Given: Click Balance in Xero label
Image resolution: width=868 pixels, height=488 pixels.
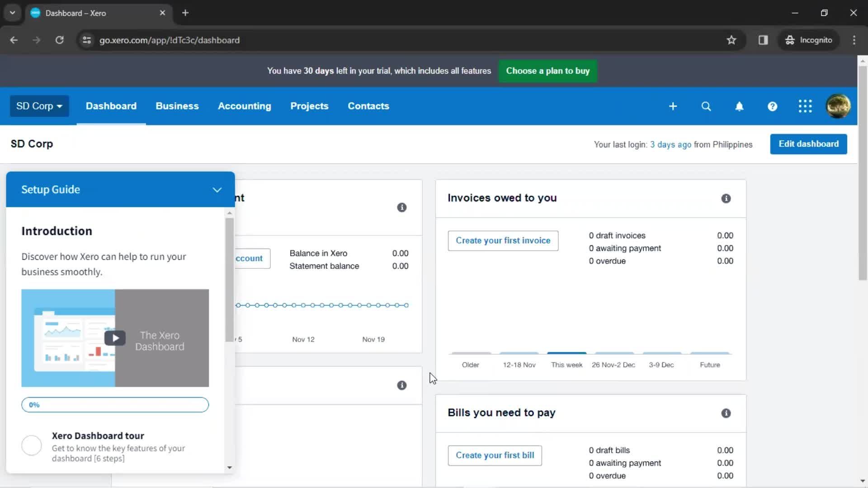Looking at the screenshot, I should 318,253.
